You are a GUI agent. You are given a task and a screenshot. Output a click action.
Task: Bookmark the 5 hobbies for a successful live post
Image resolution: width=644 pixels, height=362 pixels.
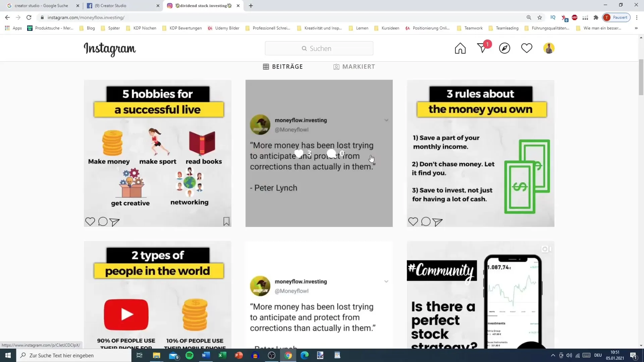coord(226,222)
